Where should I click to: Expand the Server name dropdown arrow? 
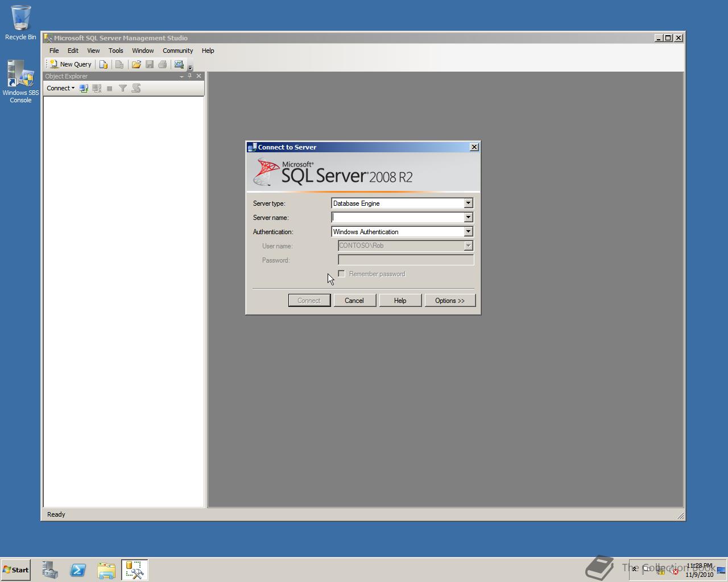(468, 217)
